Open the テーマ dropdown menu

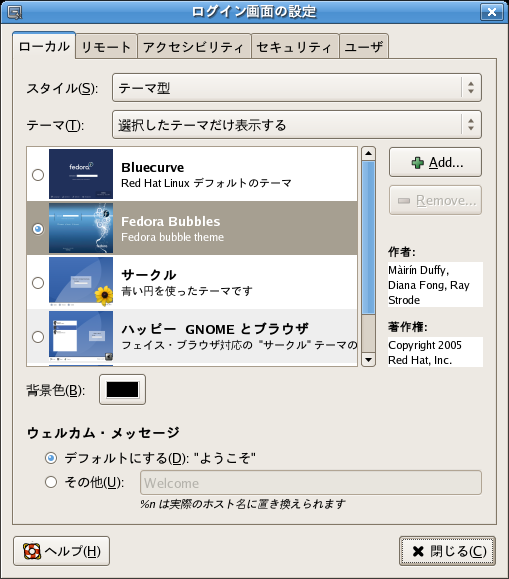click(x=297, y=125)
